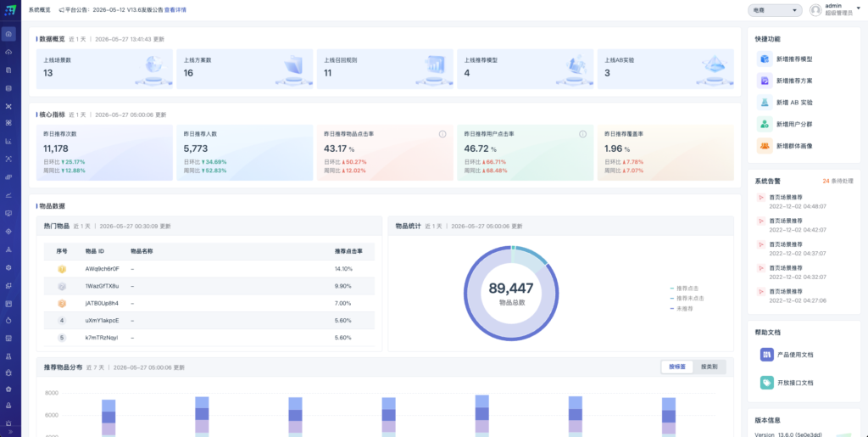
Task: Click the 系统概览 breadcrumb title
Action: coord(39,9)
